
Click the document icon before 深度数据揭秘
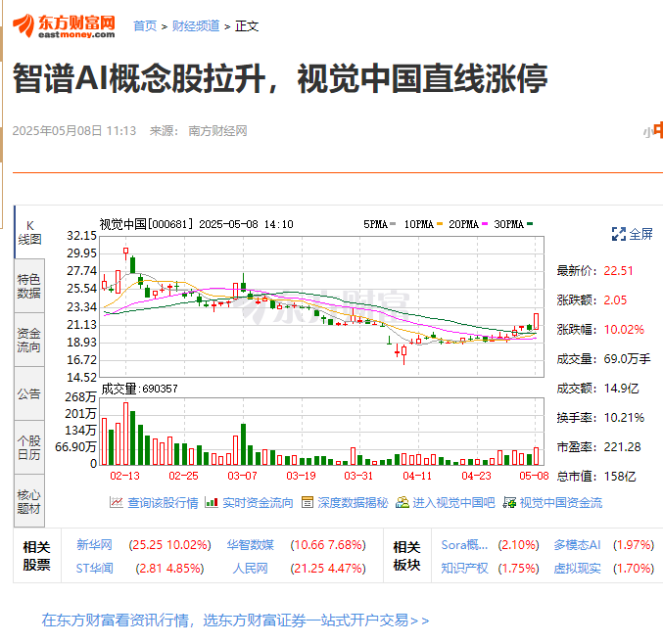click(308, 502)
